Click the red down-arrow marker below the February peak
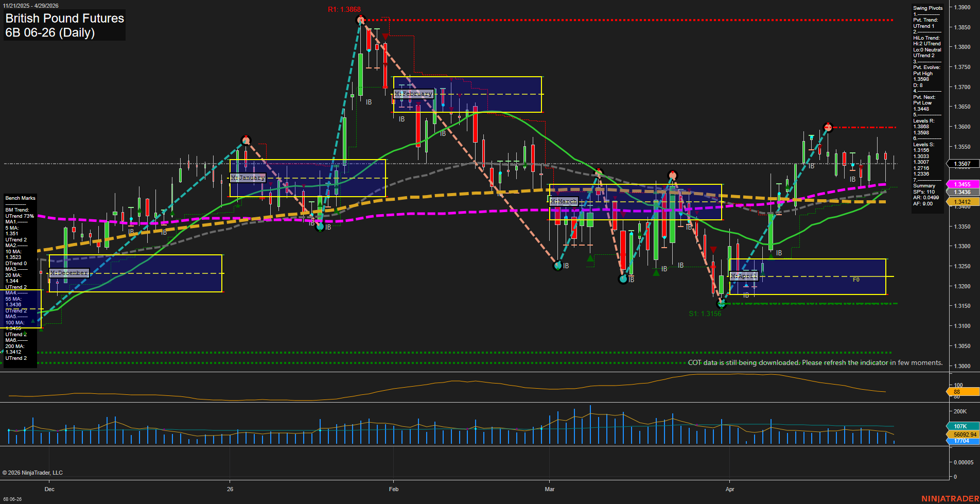 point(385,37)
